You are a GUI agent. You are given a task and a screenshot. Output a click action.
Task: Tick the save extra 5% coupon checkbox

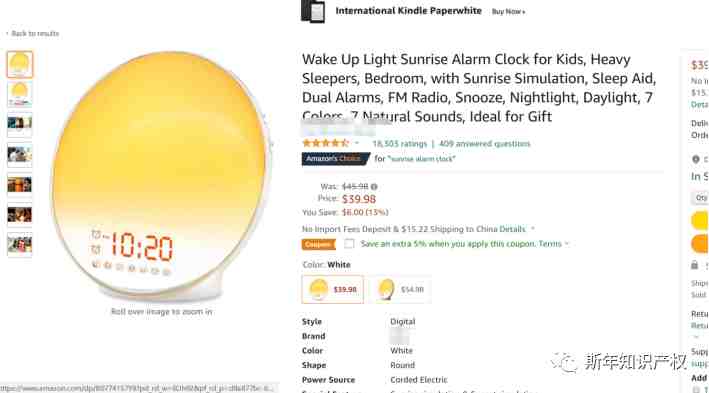349,244
